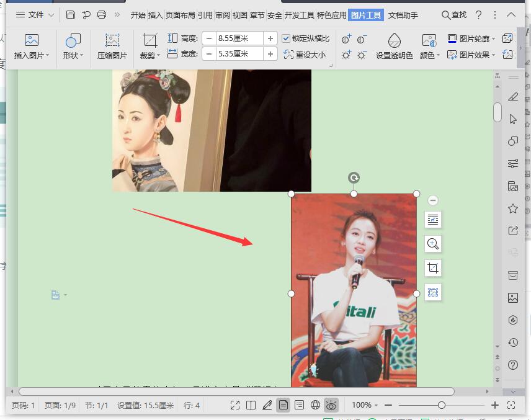Click the magnifier preview icon beside the image
This screenshot has width=531, height=420.
433,244
